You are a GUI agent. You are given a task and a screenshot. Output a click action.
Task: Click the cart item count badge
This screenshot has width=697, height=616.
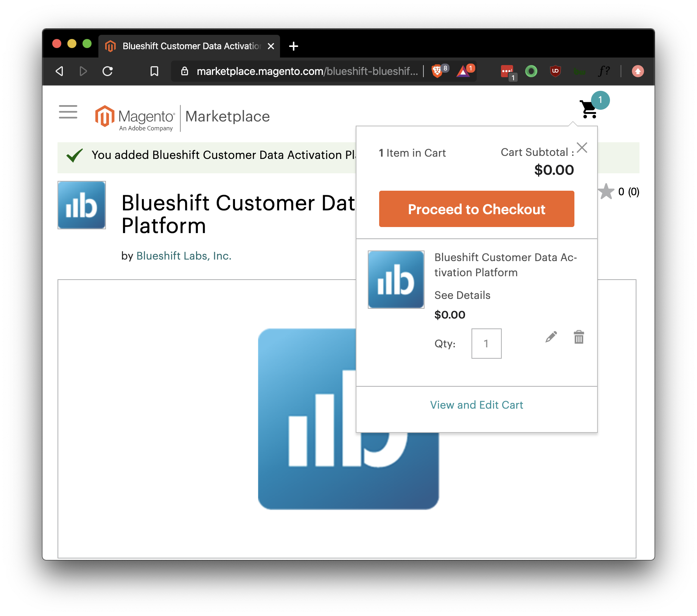click(600, 100)
